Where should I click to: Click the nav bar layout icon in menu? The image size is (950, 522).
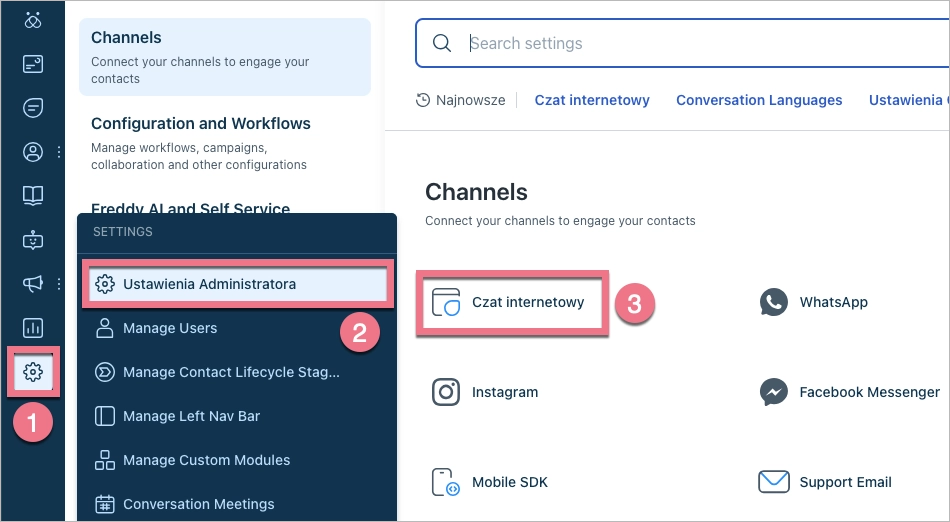pos(105,416)
